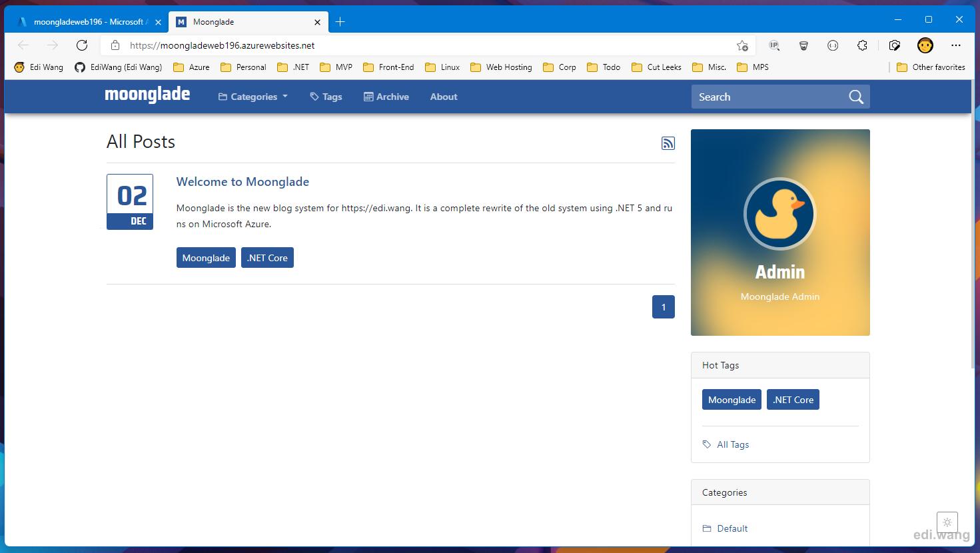The height and width of the screenshot is (553, 980).
Task: Click the browser forward arrow
Action: pyautogui.click(x=53, y=45)
